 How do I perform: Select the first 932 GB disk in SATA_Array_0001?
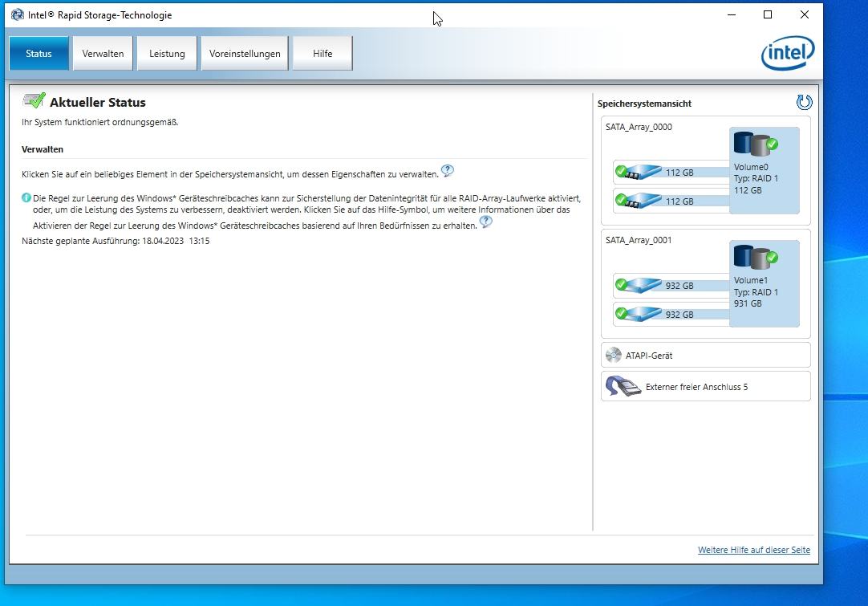tap(671, 285)
